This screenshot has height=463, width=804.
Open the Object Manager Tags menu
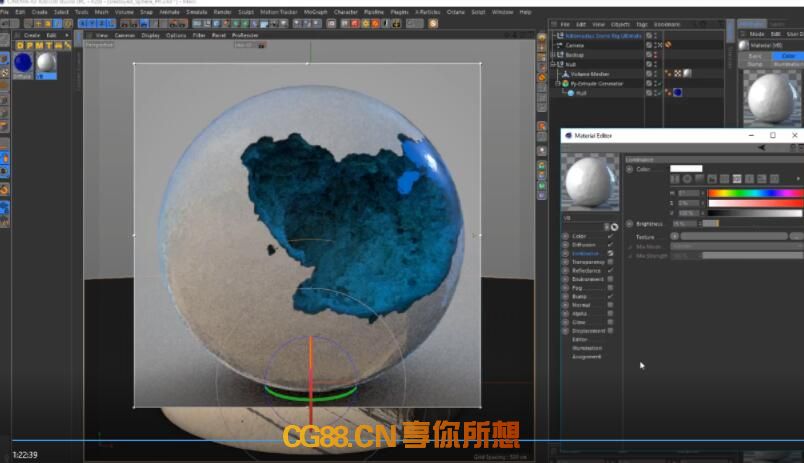click(x=641, y=24)
